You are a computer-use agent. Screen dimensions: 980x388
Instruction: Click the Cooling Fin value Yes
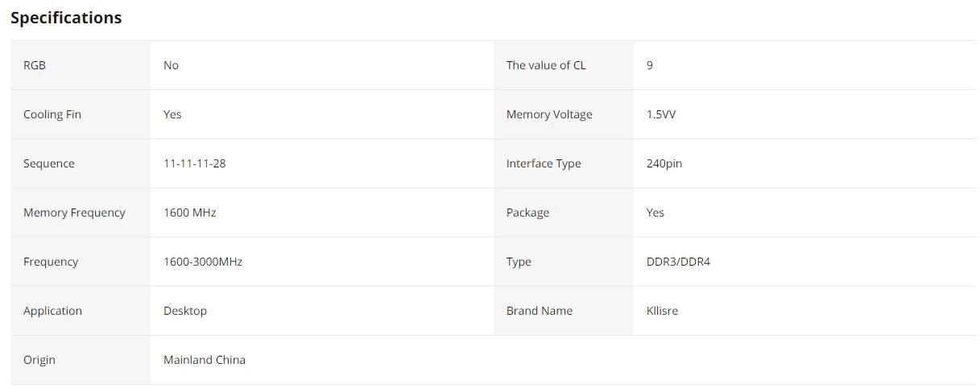(x=172, y=114)
